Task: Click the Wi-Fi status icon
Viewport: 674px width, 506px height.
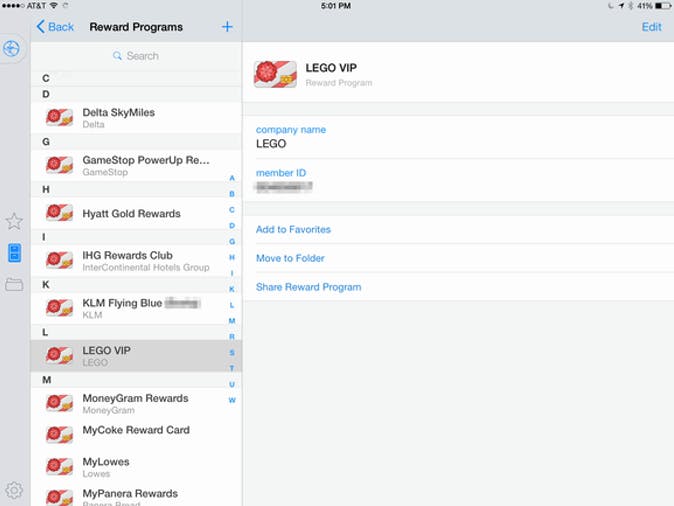Action: click(x=54, y=6)
